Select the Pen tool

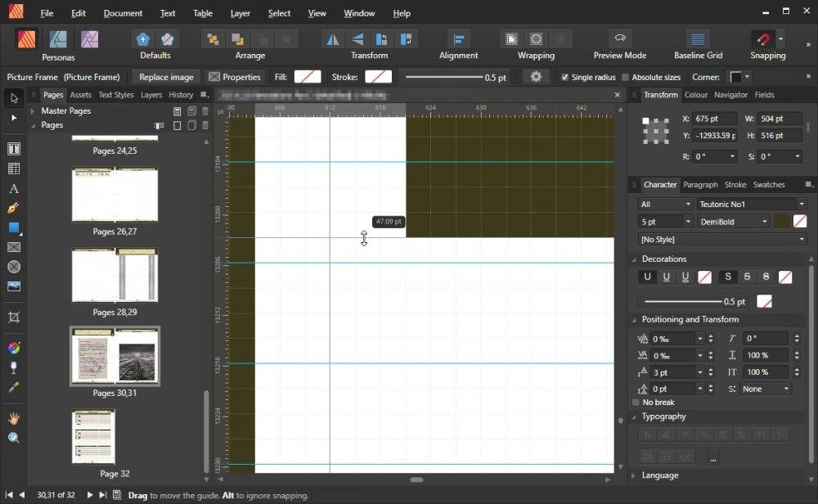14,209
